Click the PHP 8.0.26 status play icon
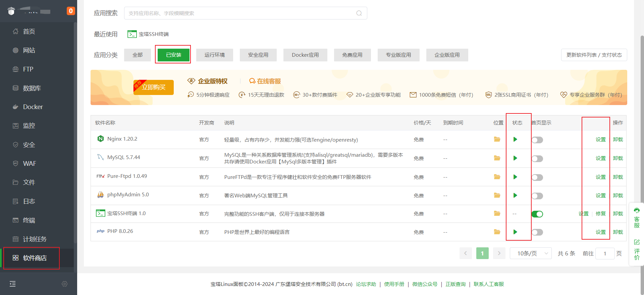Viewport: 644px width, 295px height. point(515,232)
